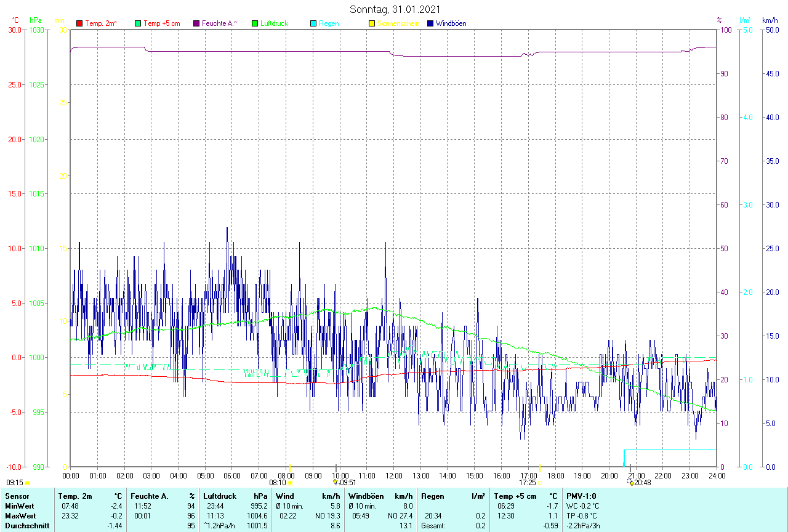Click the arrow marker beside 09:51

(x=336, y=482)
